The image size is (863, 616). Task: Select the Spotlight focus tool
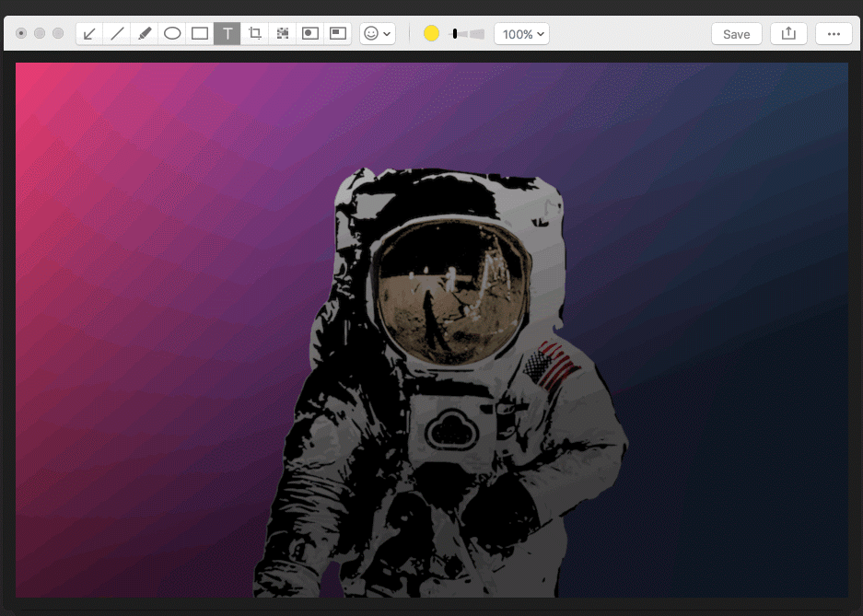tap(310, 34)
